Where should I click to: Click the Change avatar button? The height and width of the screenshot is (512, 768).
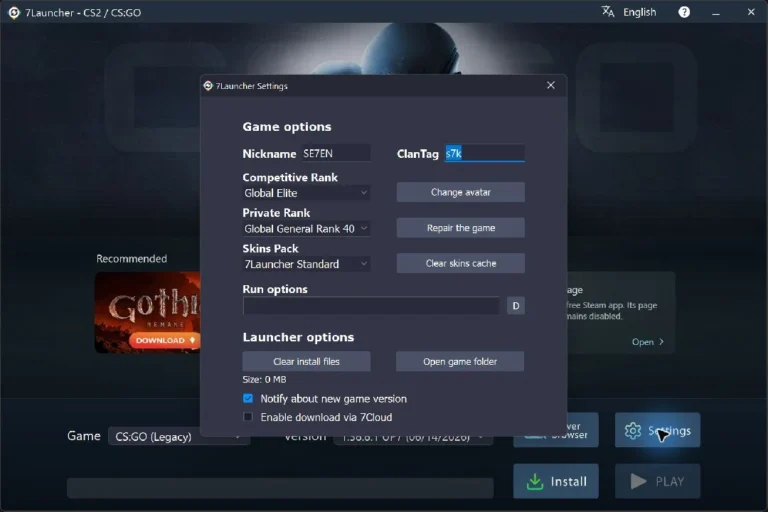click(x=460, y=192)
